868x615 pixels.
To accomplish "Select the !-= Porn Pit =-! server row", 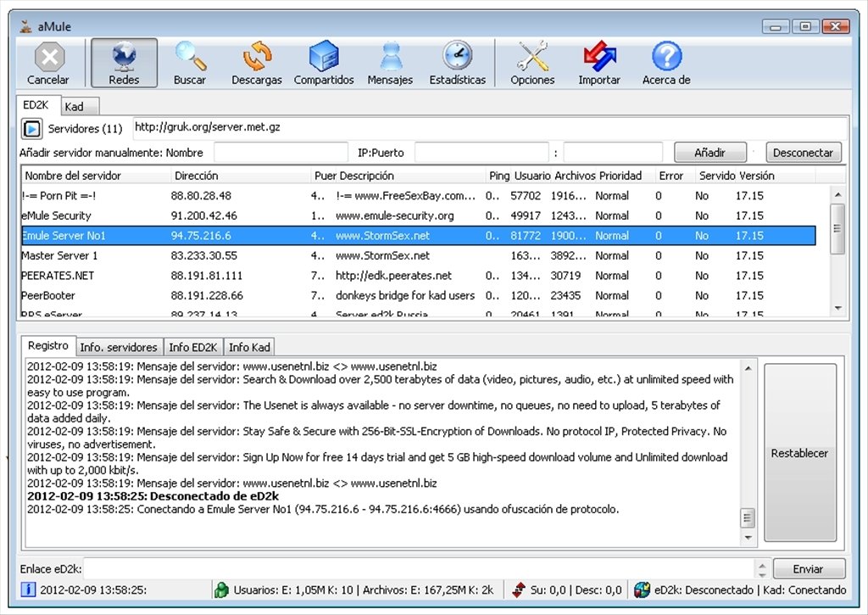I will 418,196.
